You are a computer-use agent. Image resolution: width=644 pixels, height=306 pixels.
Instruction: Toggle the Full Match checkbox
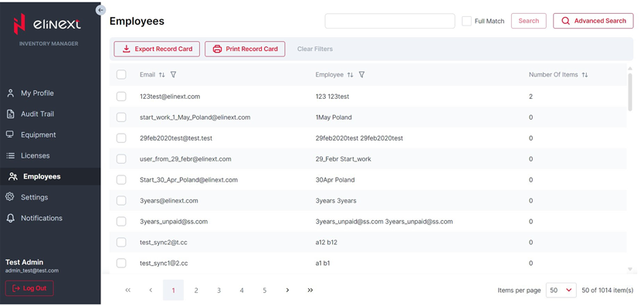pos(466,21)
